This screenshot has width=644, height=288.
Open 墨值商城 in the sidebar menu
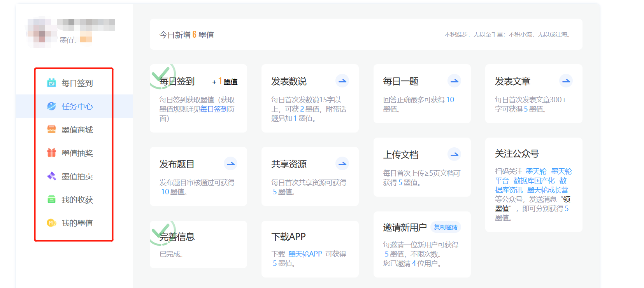74,129
